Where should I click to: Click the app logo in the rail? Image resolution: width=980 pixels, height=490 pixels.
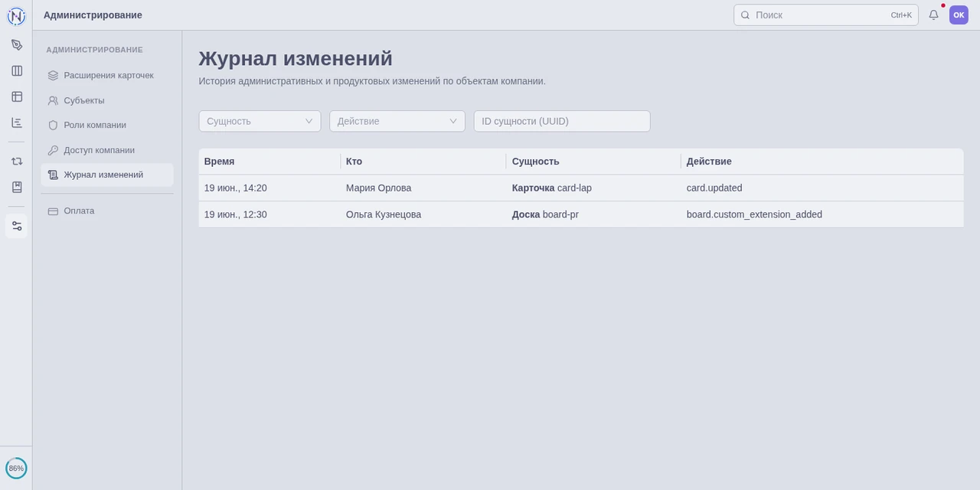click(x=16, y=16)
